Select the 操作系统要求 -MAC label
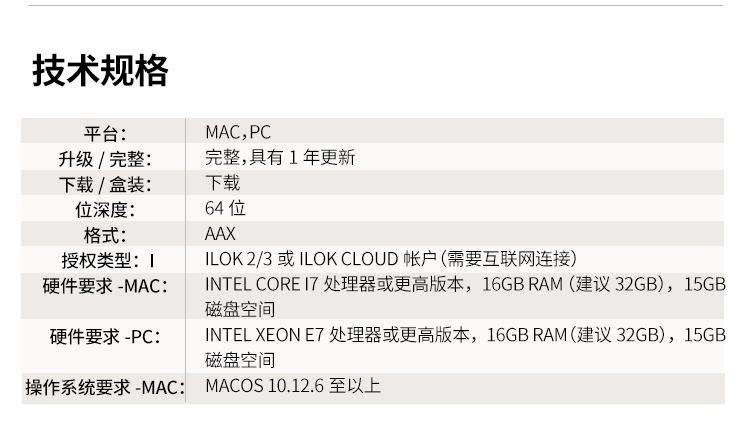The width and height of the screenshot is (750, 434). pos(105,388)
